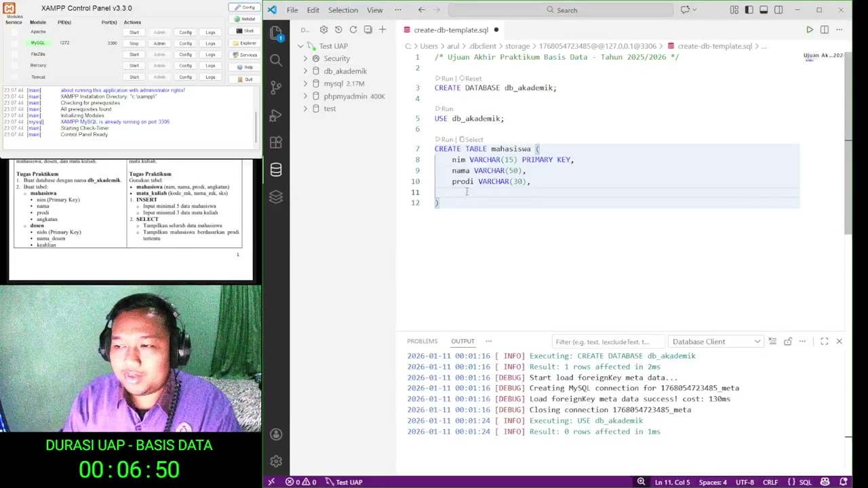Click Run above CREATE DATABASE statement
The height and width of the screenshot is (488, 868).
pyautogui.click(x=447, y=79)
